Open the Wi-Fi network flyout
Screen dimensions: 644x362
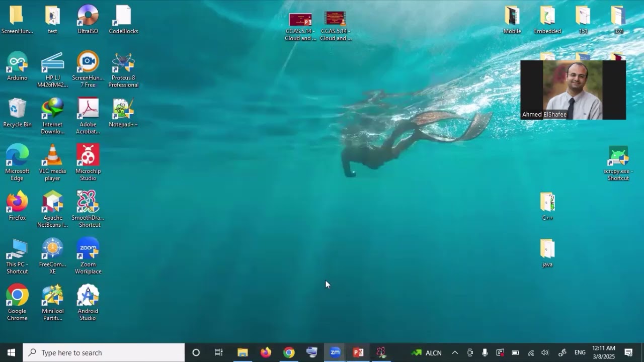click(x=531, y=352)
